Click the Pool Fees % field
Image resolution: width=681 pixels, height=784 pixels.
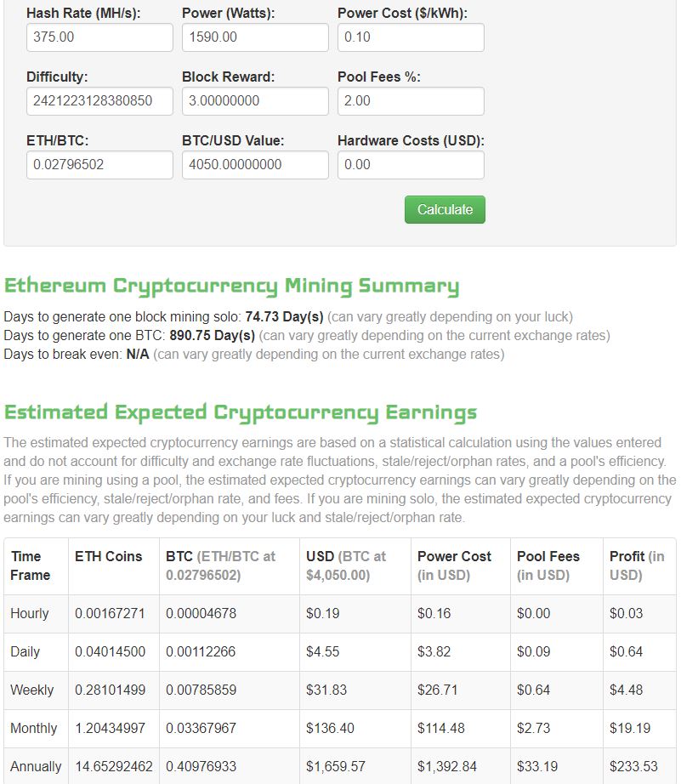click(x=411, y=101)
